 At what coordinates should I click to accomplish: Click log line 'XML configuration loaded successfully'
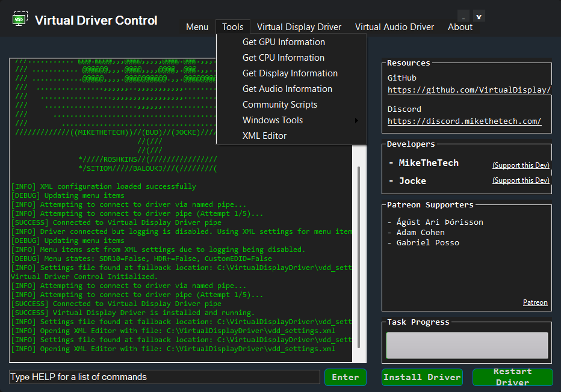point(104,186)
